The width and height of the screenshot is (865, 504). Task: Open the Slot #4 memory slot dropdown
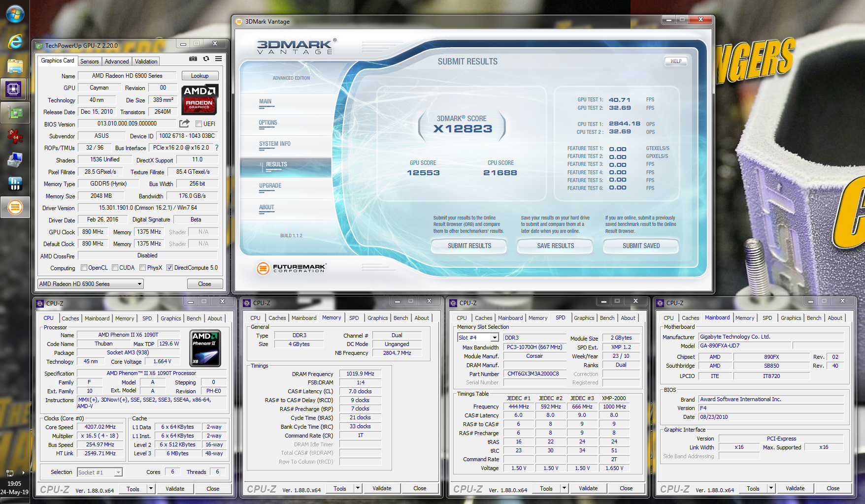pos(478,338)
